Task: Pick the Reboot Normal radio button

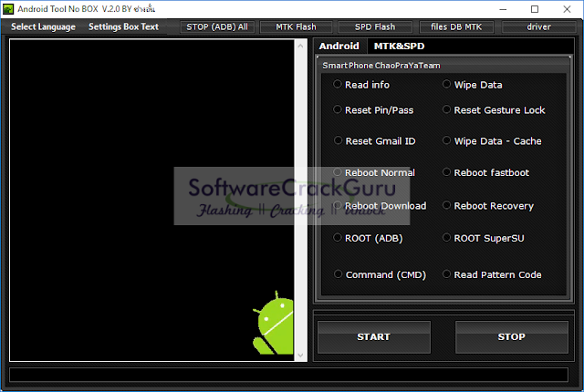Action: click(374, 172)
